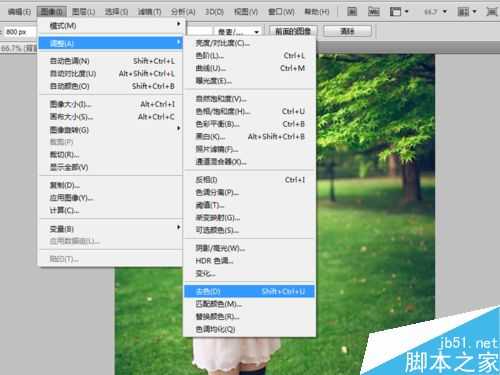500x375 pixels.
Task: Open the 3D(D) menu
Action: [214, 12]
